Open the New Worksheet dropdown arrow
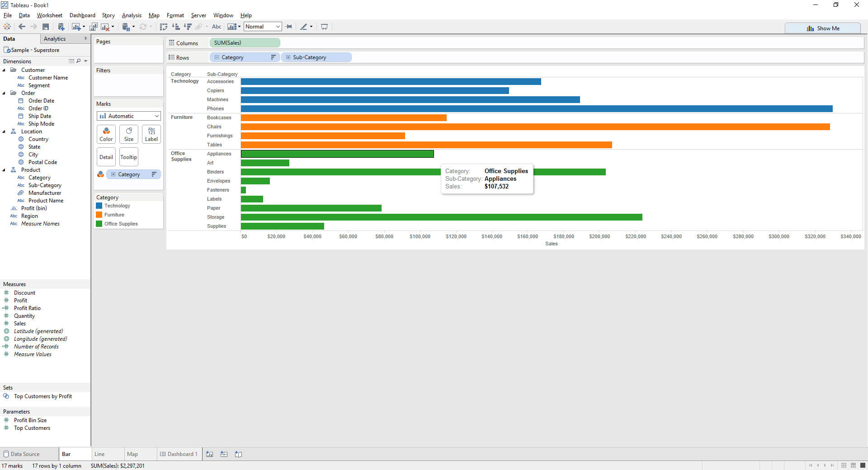Viewport: 868px width, 470px height. tap(84, 27)
